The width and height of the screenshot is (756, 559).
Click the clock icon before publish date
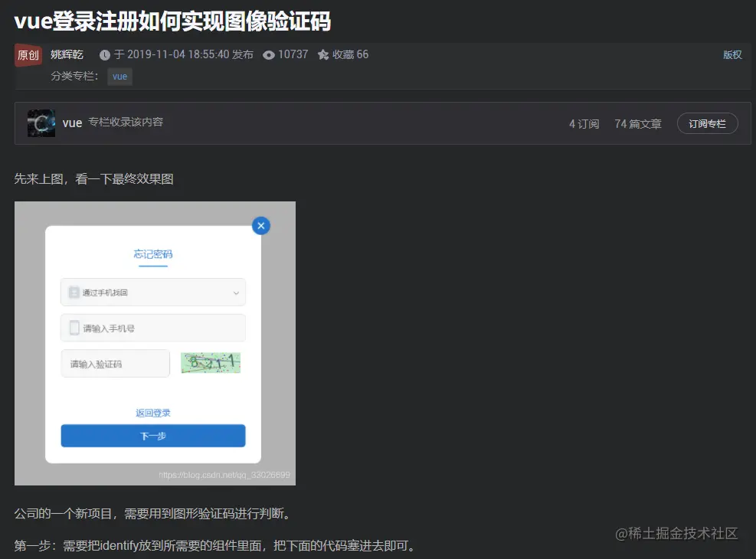pyautogui.click(x=105, y=55)
